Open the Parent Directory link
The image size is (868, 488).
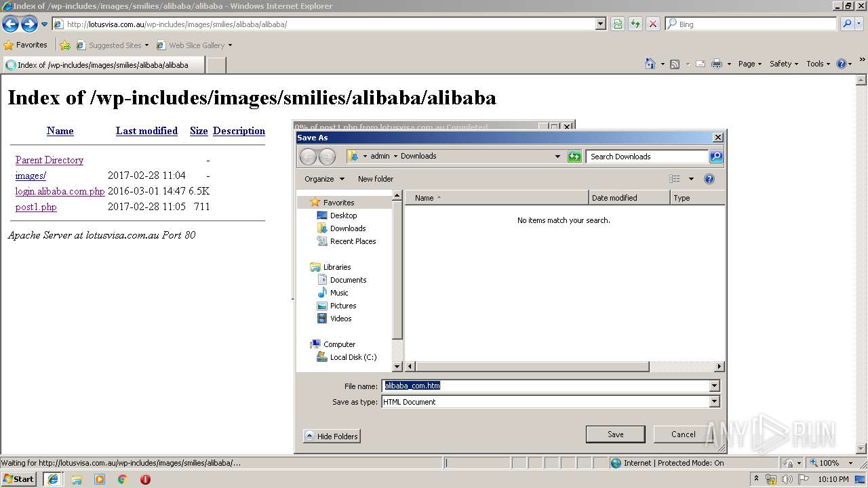(50, 160)
